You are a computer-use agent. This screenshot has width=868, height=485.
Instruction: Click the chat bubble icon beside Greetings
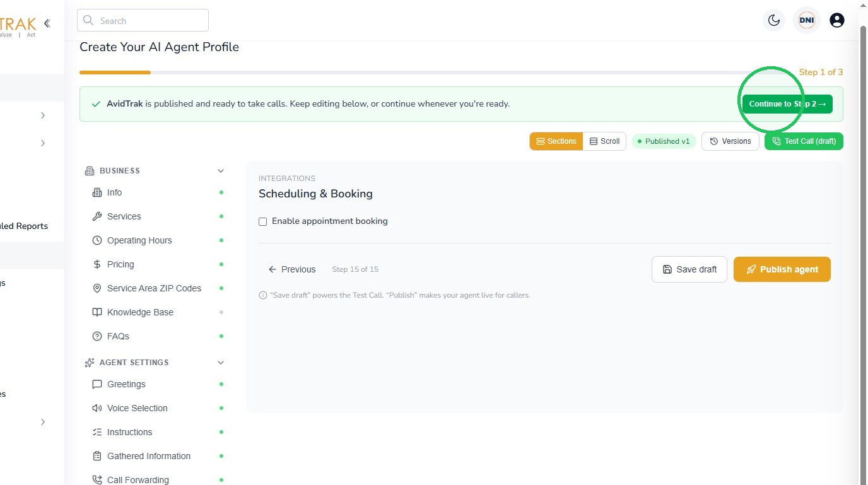[x=97, y=384]
